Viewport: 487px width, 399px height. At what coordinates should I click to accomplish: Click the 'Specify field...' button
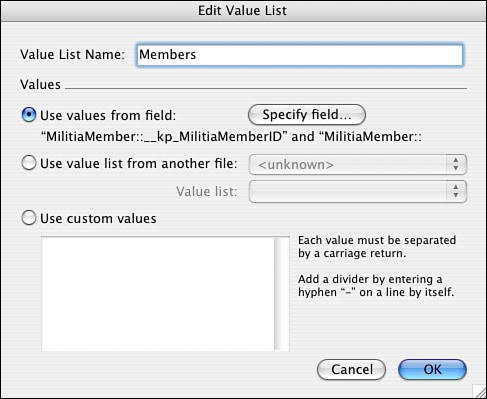(307, 115)
